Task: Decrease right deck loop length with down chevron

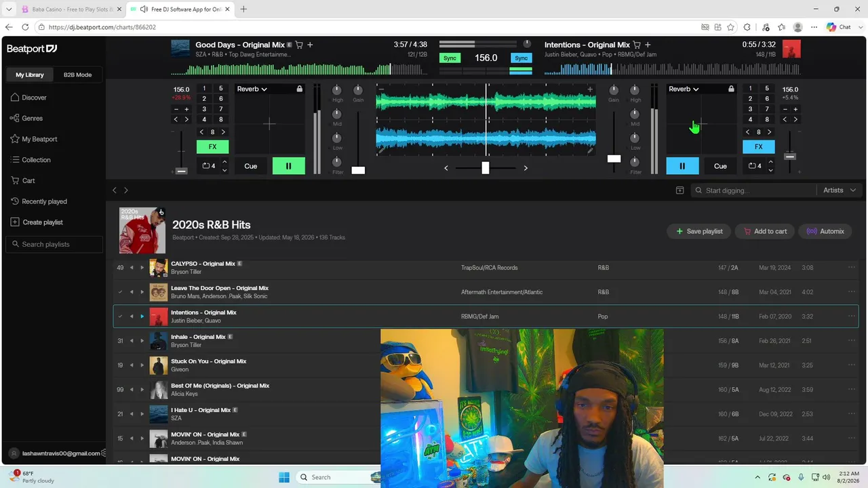Action: click(x=770, y=170)
